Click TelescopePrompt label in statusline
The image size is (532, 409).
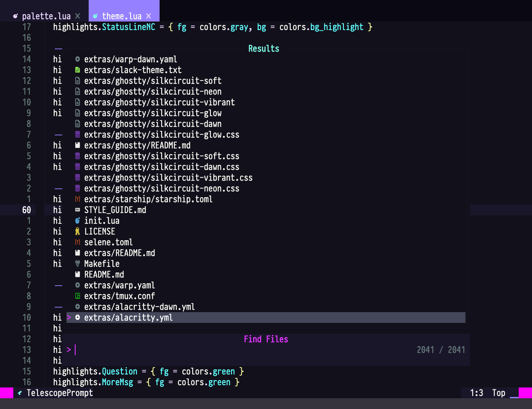60,393
